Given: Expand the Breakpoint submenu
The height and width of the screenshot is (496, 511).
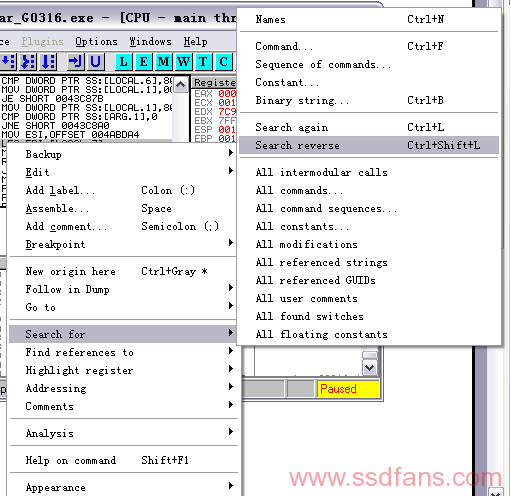Looking at the screenshot, I should (122, 244).
